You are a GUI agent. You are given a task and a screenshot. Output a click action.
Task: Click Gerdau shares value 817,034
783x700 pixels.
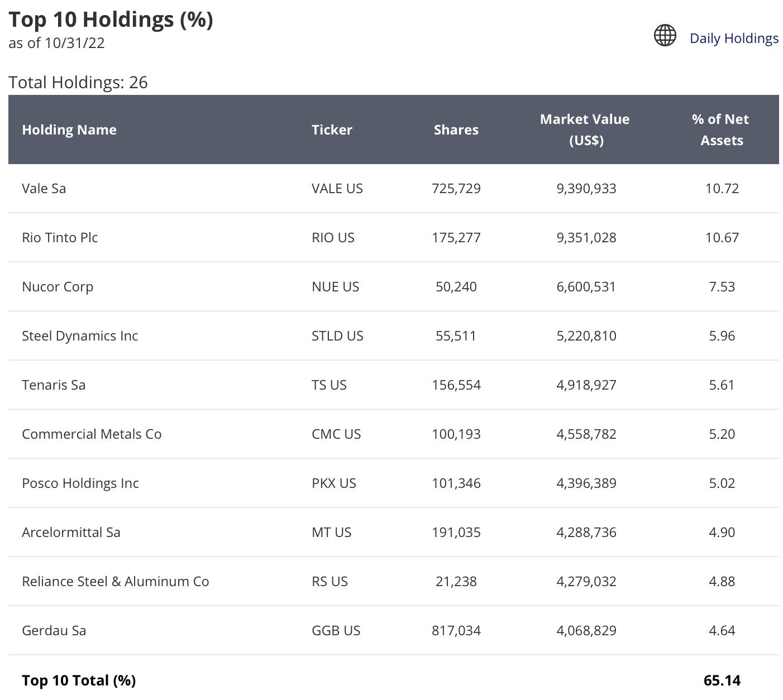point(456,630)
